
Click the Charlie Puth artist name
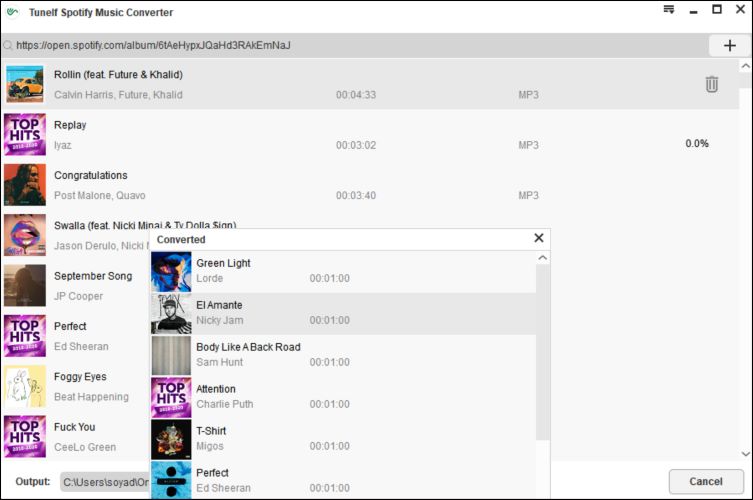225,404
